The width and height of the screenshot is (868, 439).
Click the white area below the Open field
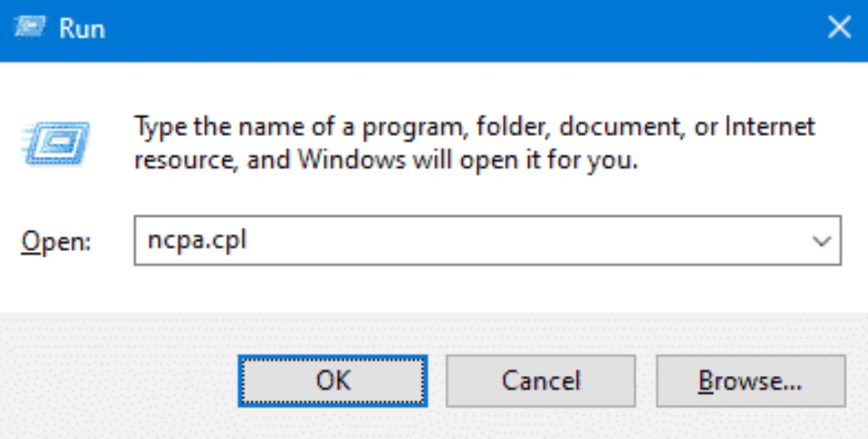(487, 289)
